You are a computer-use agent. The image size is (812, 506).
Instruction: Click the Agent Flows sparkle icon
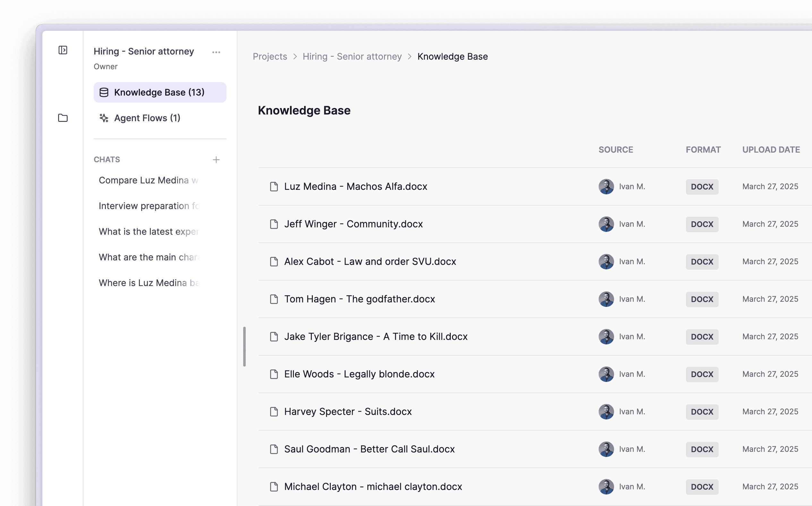pyautogui.click(x=104, y=118)
